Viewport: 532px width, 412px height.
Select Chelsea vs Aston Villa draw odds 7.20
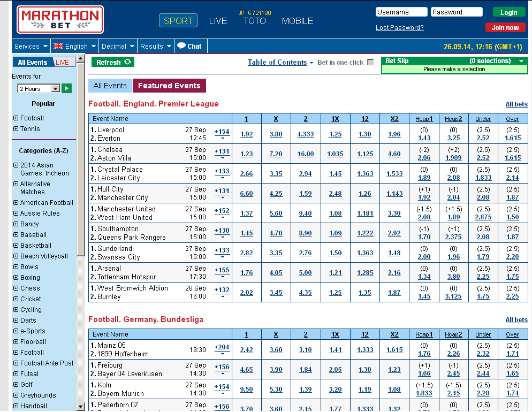tap(276, 154)
